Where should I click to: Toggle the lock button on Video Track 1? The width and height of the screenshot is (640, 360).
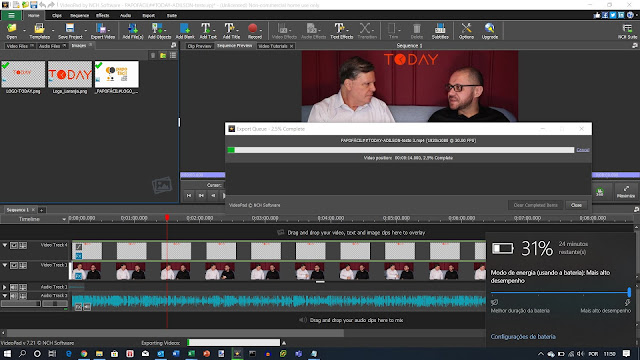23,265
